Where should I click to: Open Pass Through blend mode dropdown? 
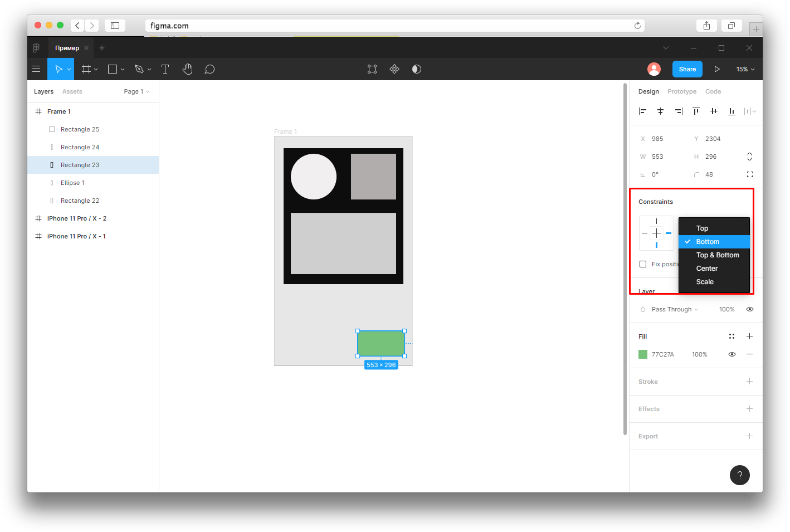[675, 309]
